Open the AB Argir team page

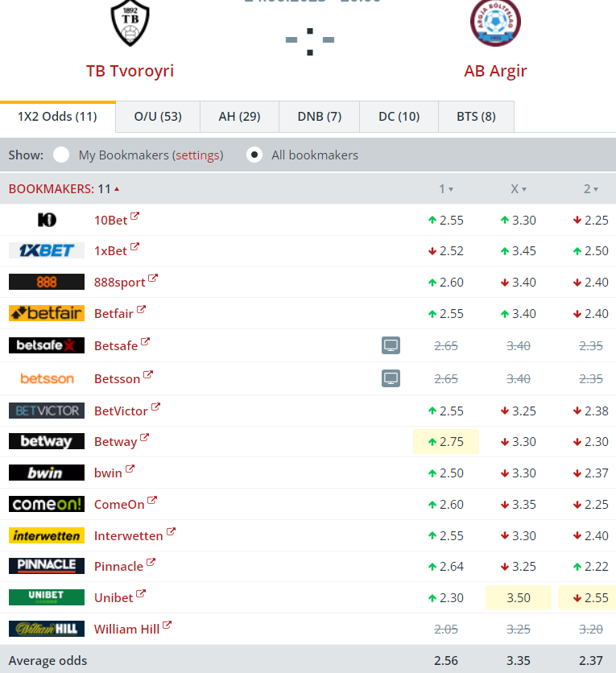[495, 71]
